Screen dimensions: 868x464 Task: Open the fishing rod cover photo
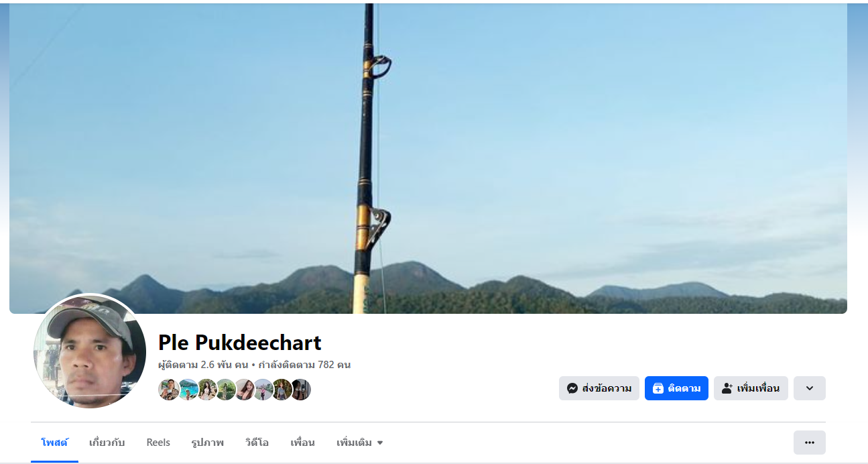tap(428, 158)
